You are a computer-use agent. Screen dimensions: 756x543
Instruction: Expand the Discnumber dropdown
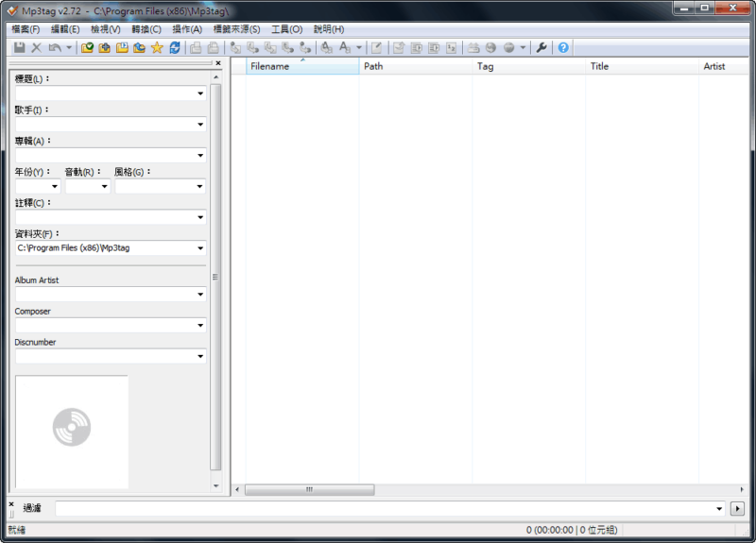pos(200,357)
